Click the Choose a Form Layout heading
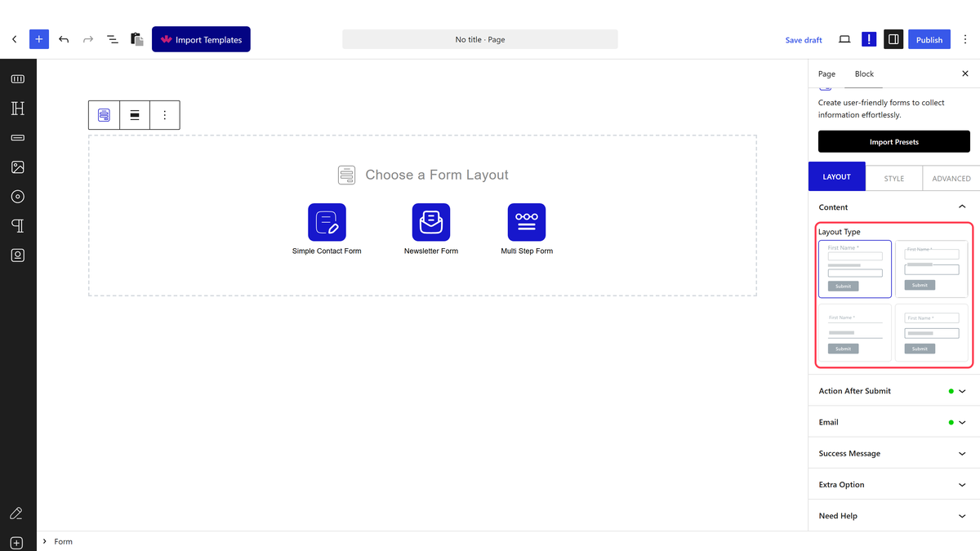This screenshot has height=551, width=980. [437, 175]
